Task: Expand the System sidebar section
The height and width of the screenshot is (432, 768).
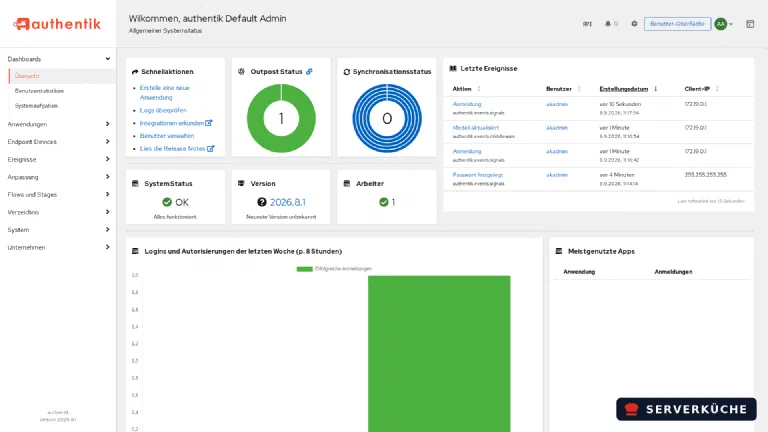Action: click(x=58, y=230)
